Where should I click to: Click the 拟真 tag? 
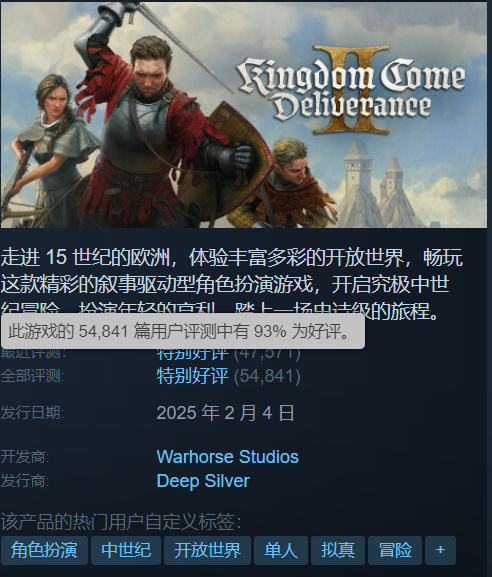pos(338,550)
